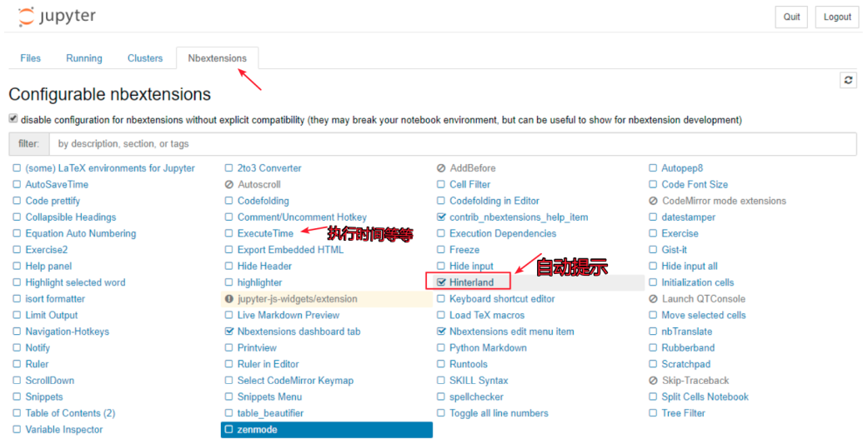Select the zenmode extension
This screenshot has height=444, width=868.
click(327, 430)
